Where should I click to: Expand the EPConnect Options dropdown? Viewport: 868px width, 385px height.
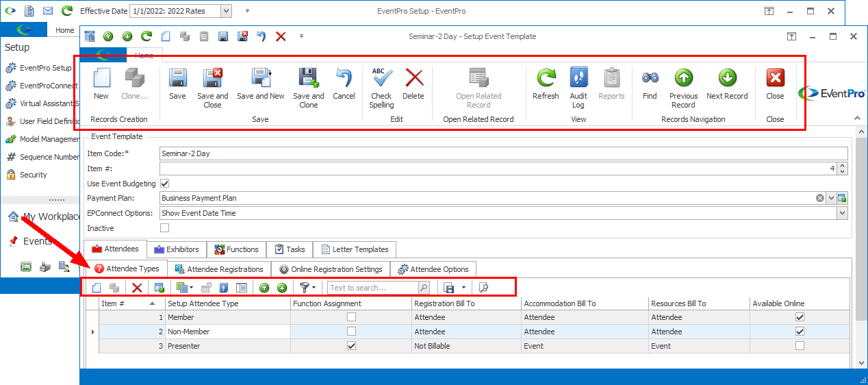pos(842,213)
